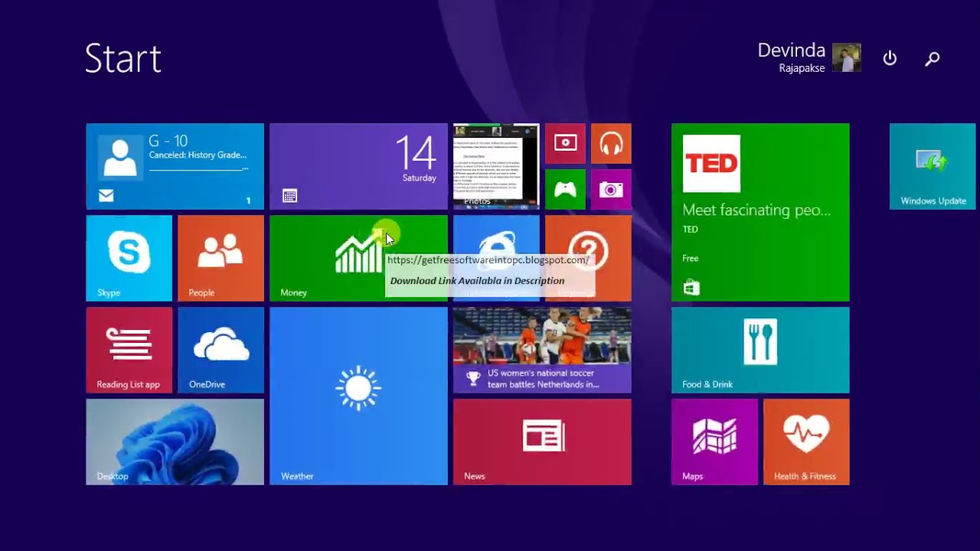Click the Search magnifier button

pos(933,58)
